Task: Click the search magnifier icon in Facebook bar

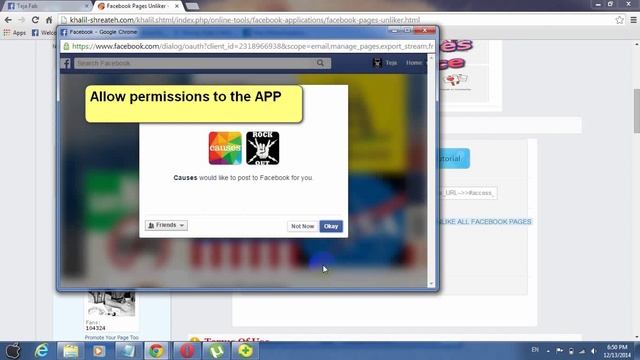Action: (320, 63)
